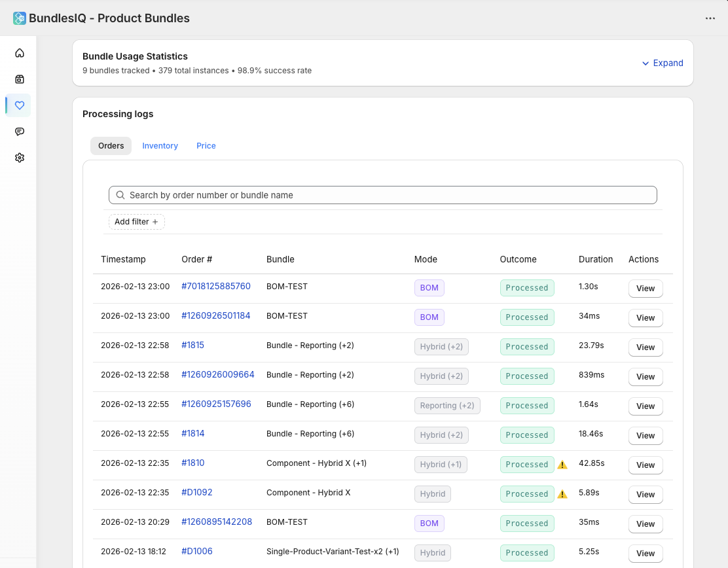Open the feedback chat icon in the sidebar
728x568 pixels.
(x=19, y=131)
